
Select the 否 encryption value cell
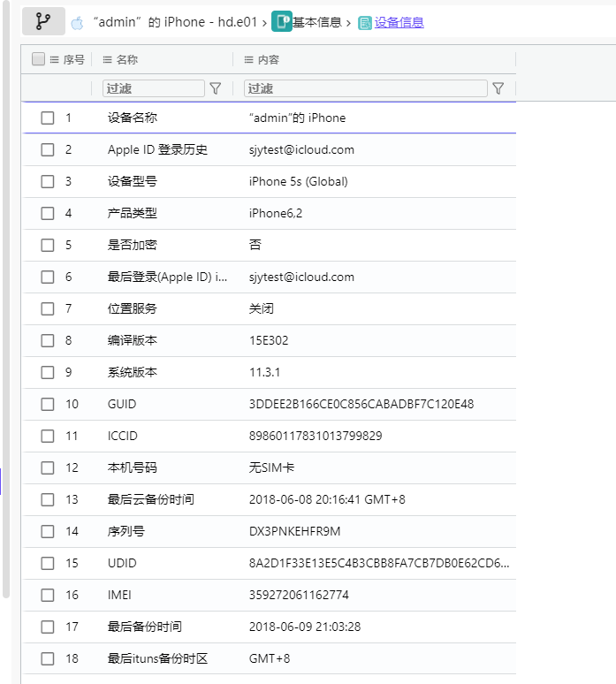click(255, 245)
